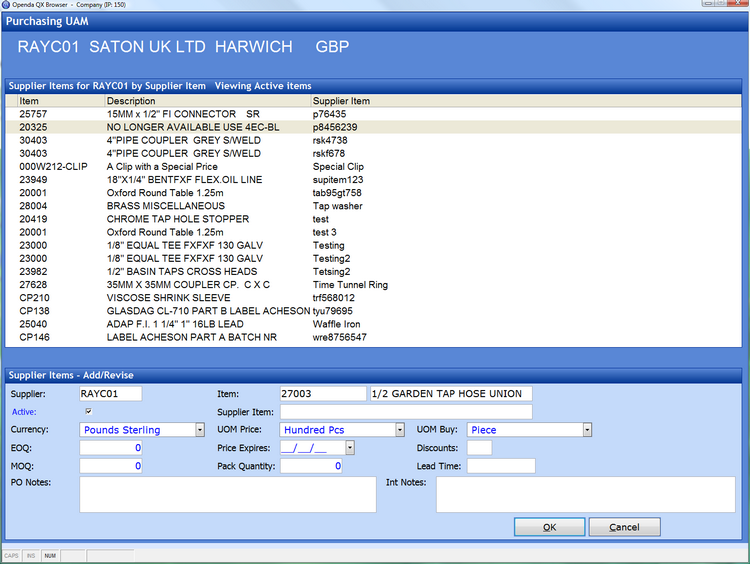Sort by the Item column header
The height and width of the screenshot is (564, 750).
coord(61,101)
